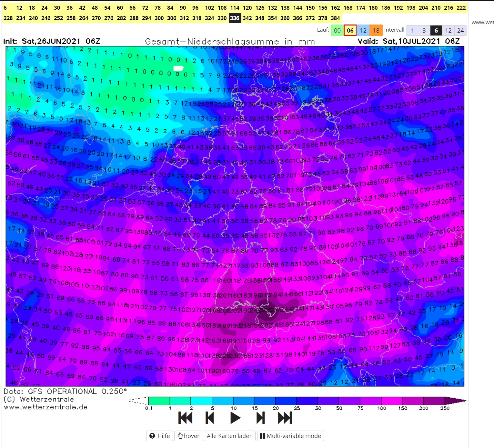Step back one forecast frame
This screenshot has height=448, width=494.
[210, 418]
